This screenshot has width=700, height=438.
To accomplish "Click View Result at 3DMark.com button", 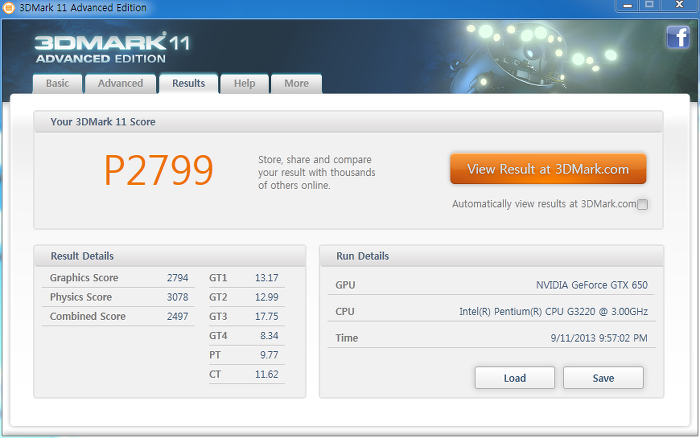I will 548,169.
